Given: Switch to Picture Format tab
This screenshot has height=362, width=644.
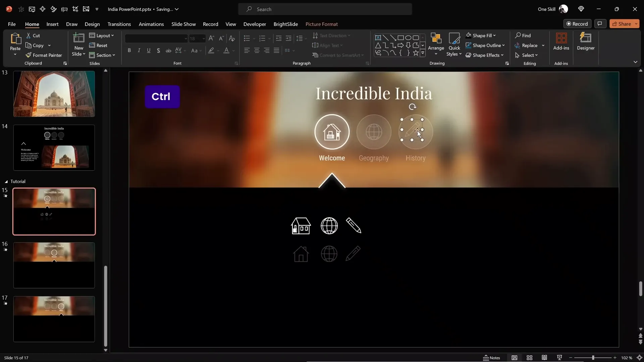Looking at the screenshot, I should click(x=321, y=24).
